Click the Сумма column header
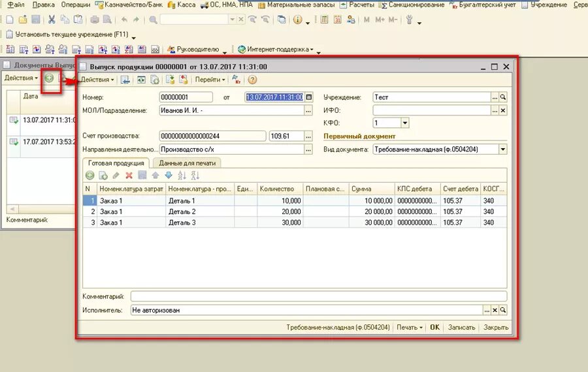588x372 pixels. (x=372, y=189)
